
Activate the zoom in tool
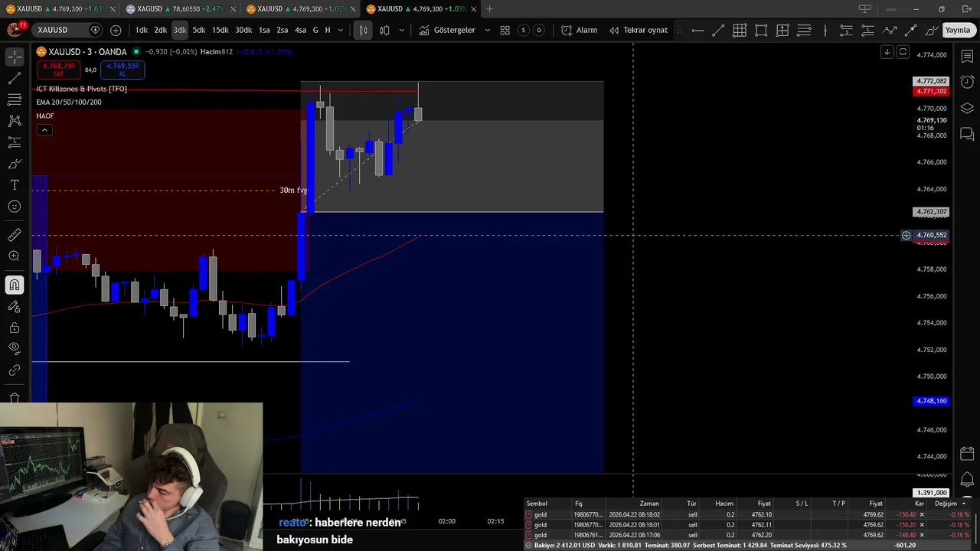15,256
